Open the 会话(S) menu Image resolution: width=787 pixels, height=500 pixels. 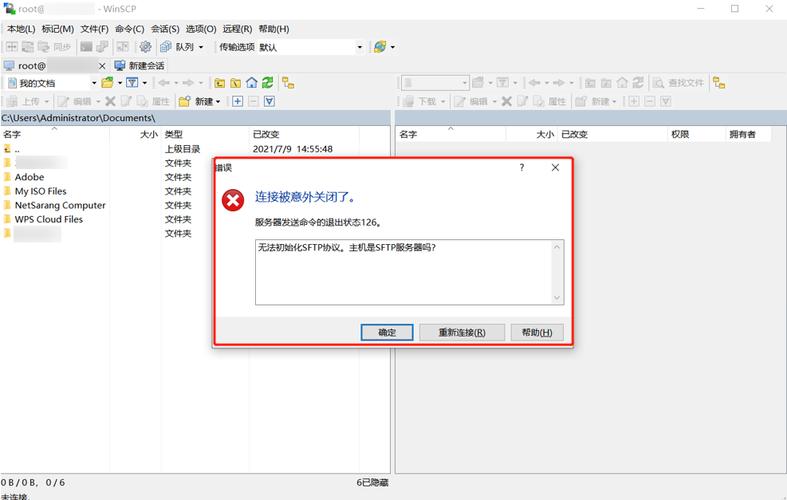pos(165,29)
